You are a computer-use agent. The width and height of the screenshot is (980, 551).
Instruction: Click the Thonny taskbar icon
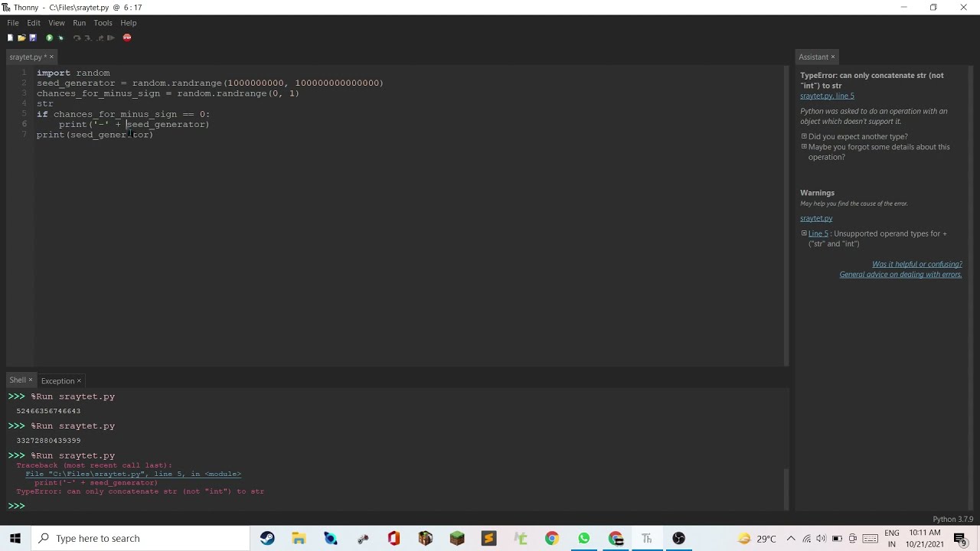click(x=647, y=538)
